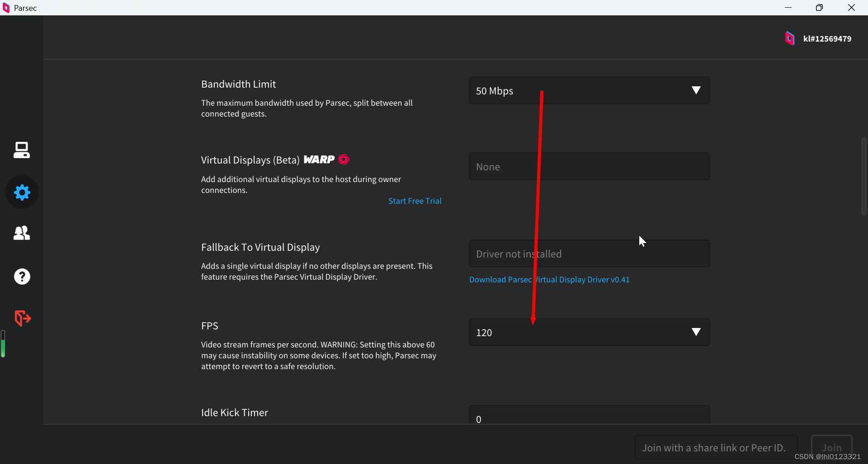Click the FPS dropdown arrow

point(696,332)
